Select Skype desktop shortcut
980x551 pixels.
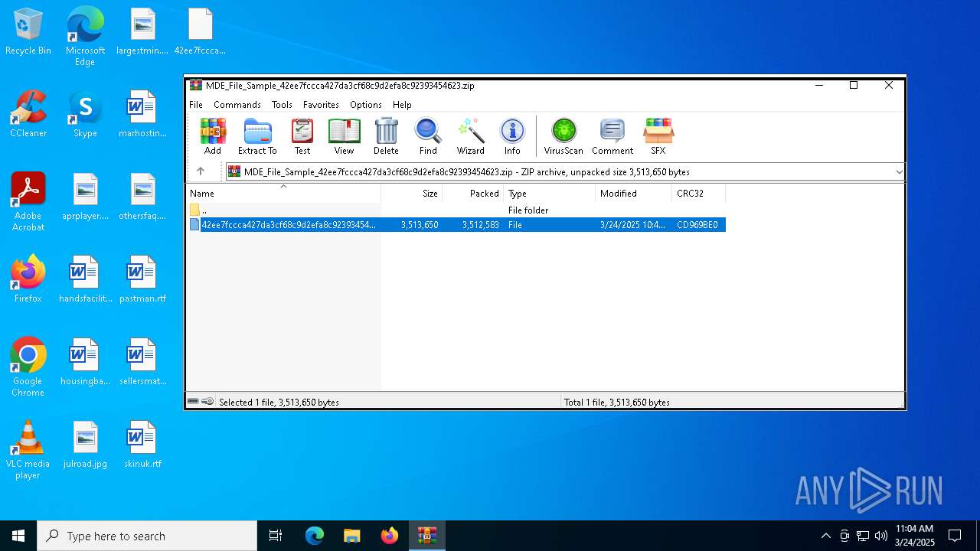(x=85, y=115)
